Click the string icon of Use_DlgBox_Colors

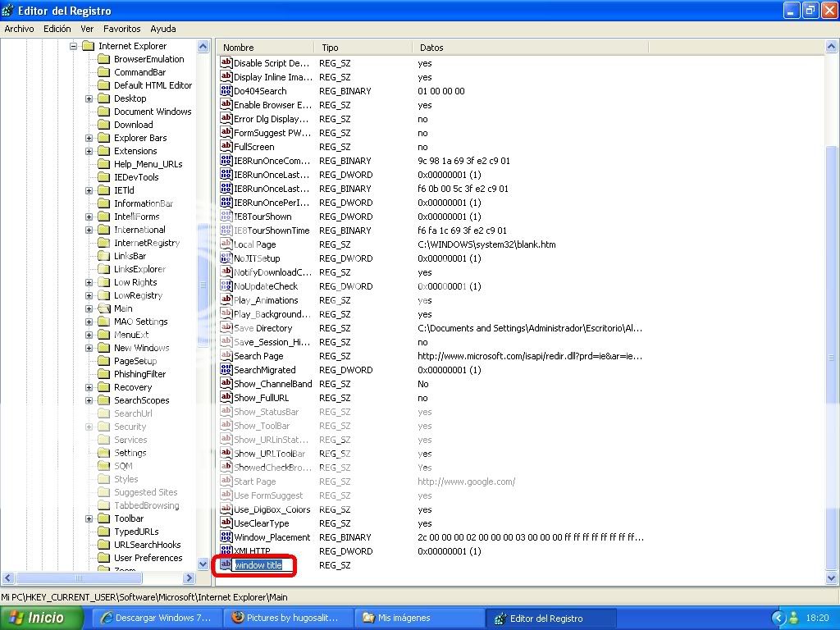pyautogui.click(x=226, y=509)
